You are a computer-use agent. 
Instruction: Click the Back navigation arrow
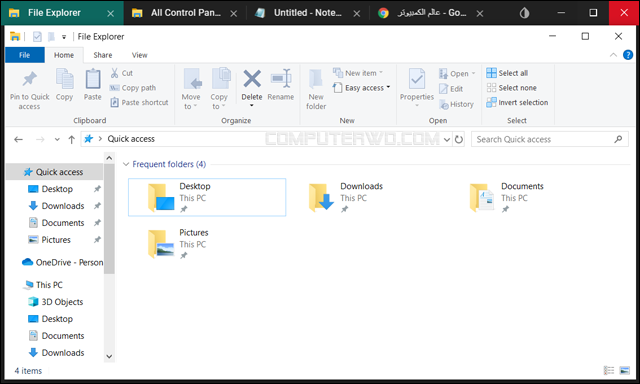pyautogui.click(x=18, y=140)
